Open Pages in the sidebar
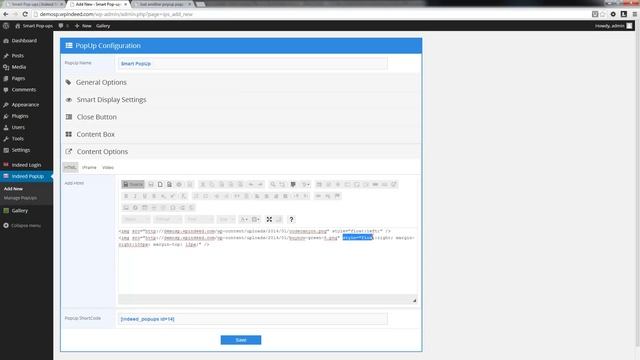 (x=18, y=78)
